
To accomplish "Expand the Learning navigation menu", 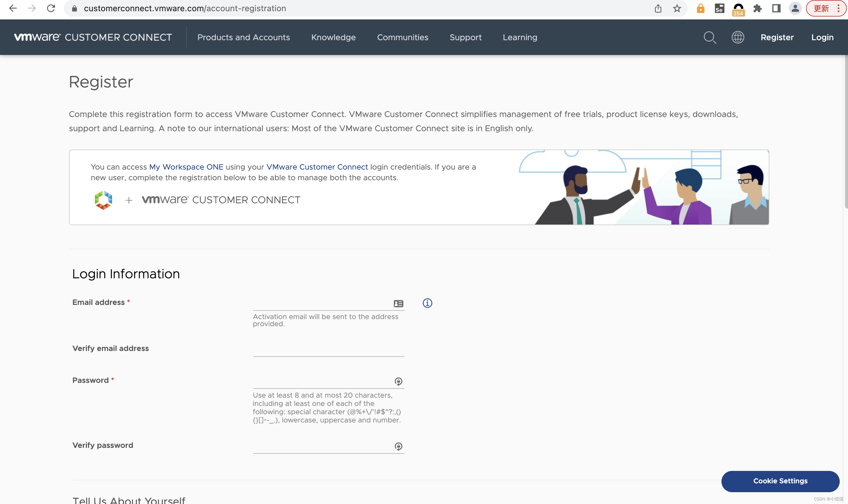I will click(x=520, y=37).
